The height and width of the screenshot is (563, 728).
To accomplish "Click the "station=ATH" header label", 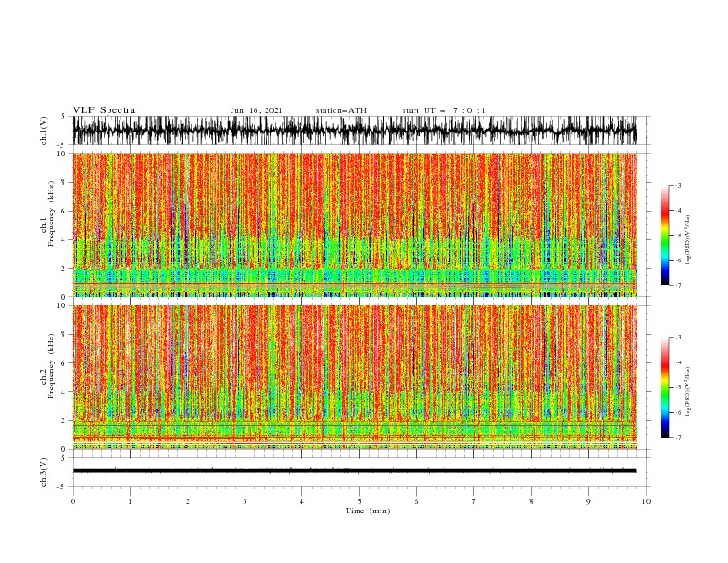I will (x=341, y=110).
